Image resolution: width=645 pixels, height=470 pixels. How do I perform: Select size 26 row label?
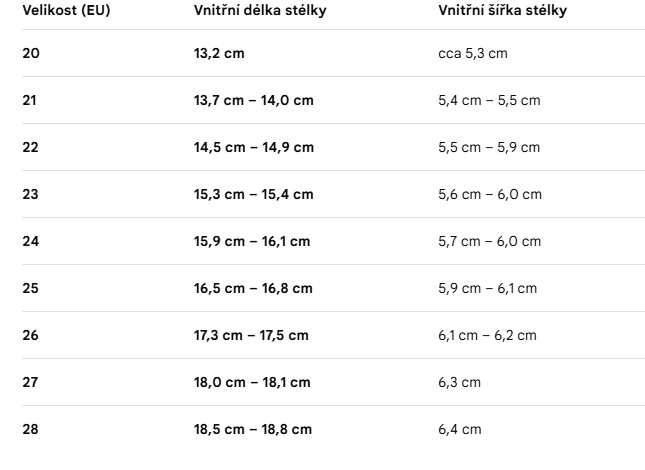[x=30, y=335]
